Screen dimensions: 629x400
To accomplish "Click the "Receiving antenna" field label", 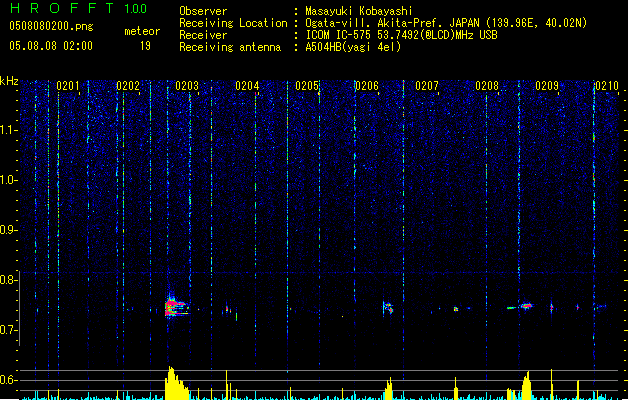I will 230,47.
